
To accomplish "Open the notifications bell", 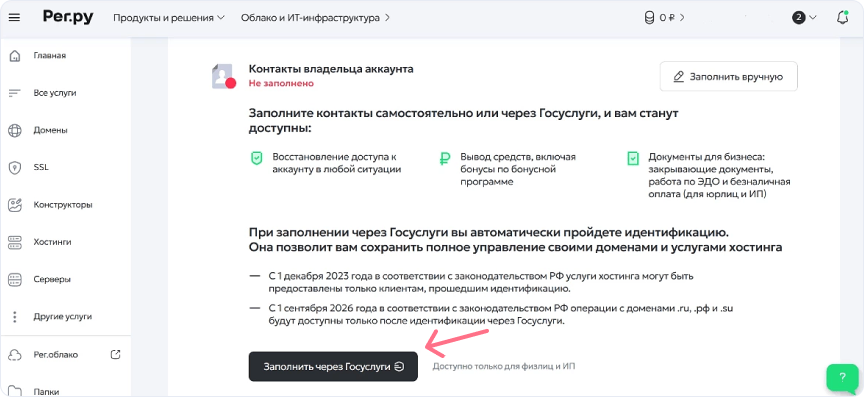I will pos(842,18).
